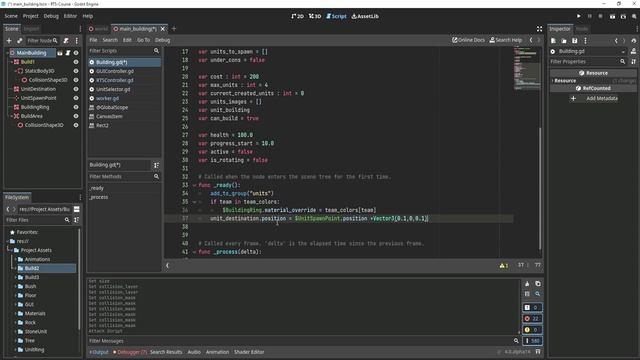
Task: Hide StaticBody3D node
Action: click(76, 71)
